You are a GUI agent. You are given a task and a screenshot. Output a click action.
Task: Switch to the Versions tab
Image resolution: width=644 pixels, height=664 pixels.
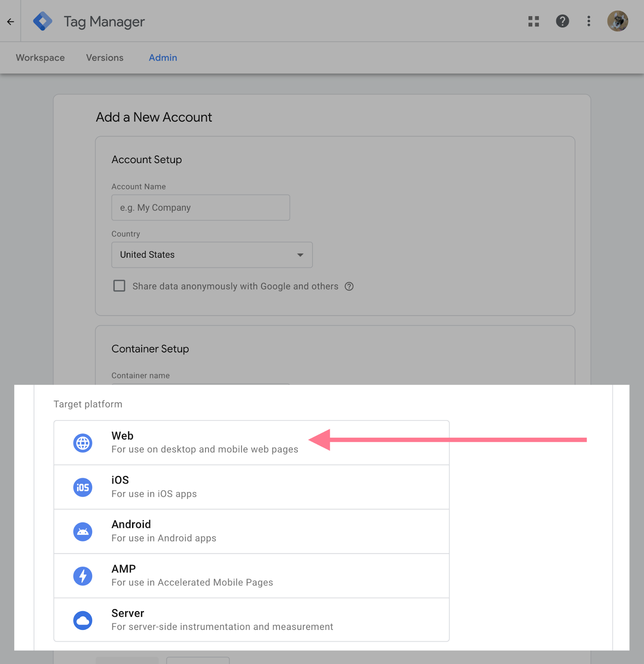tap(105, 58)
